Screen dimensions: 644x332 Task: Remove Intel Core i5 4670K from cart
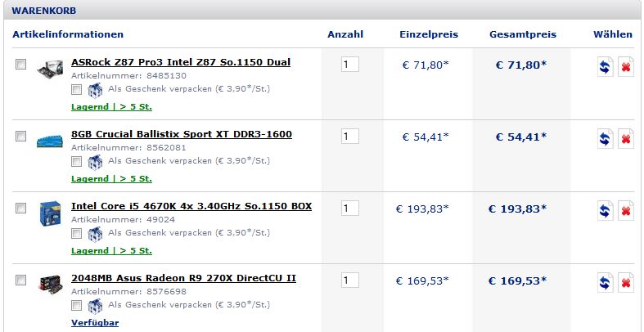[x=625, y=211]
